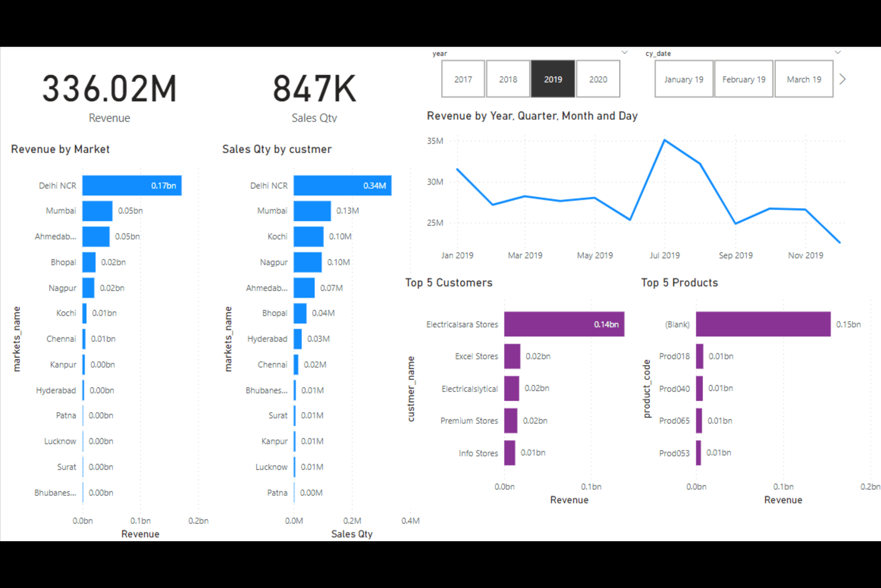Select Prod018 bar in Top 5 Products
The image size is (881, 588).
(700, 356)
